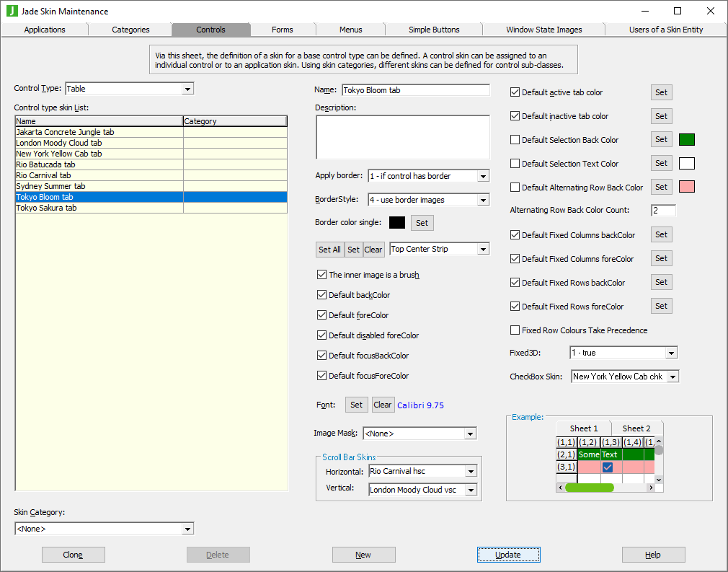The width and height of the screenshot is (728, 572).
Task: Open the Window State Images tab
Action: tap(543, 30)
